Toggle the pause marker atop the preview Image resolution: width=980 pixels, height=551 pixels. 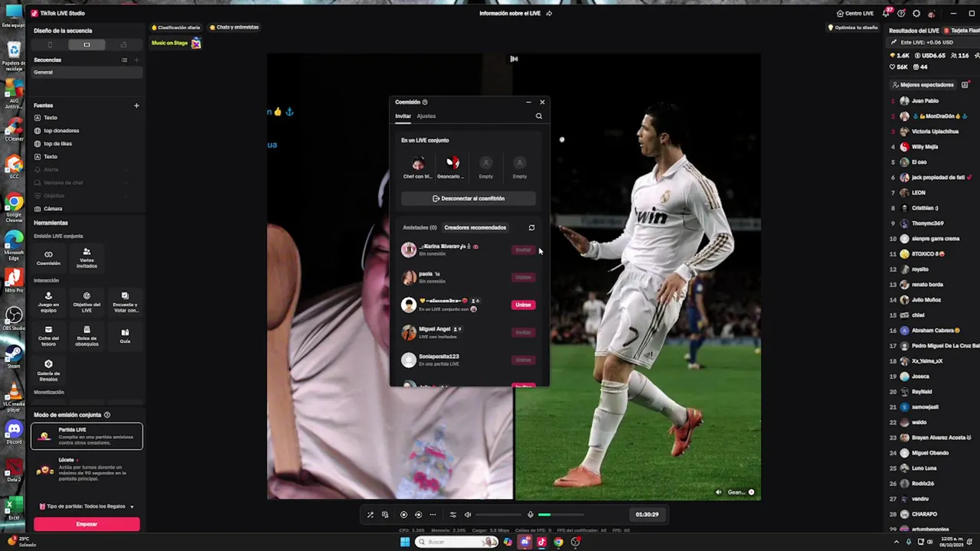coord(514,59)
